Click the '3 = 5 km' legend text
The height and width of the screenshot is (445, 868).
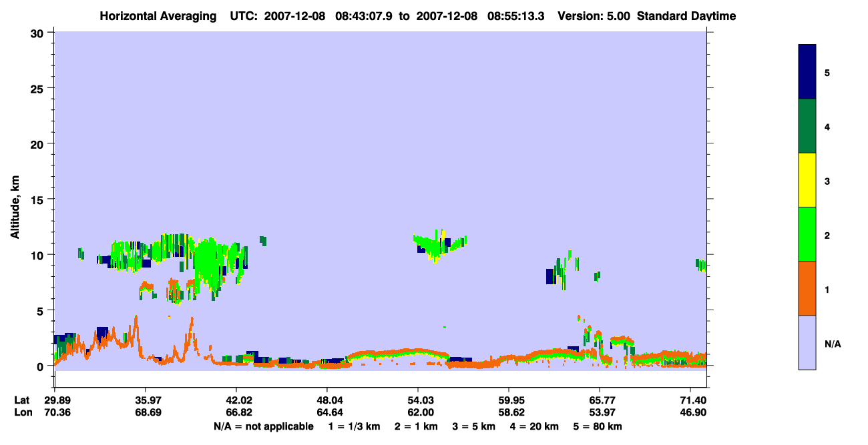point(473,426)
